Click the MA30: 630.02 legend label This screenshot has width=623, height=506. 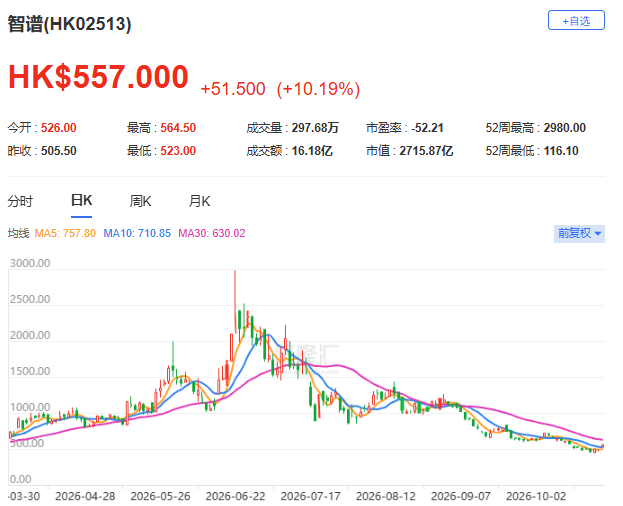coord(212,233)
